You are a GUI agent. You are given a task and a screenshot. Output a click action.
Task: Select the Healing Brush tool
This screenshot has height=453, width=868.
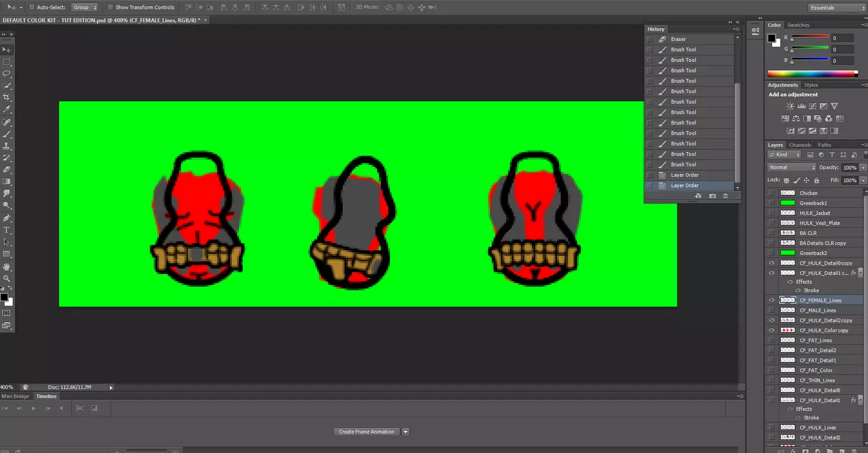7,122
